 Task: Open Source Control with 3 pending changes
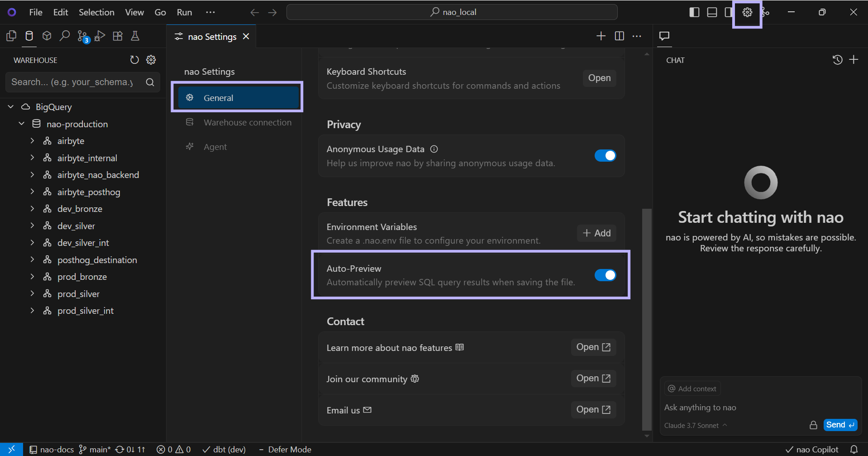click(x=82, y=36)
